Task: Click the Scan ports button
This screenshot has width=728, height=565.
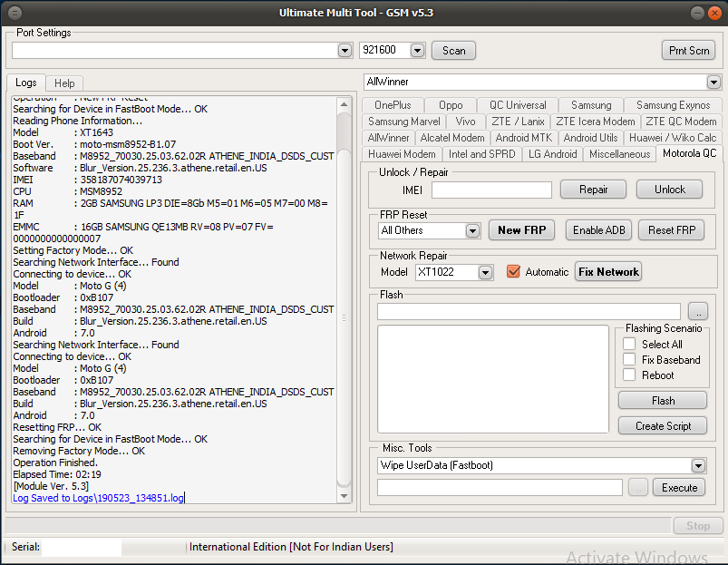Action: pos(453,51)
